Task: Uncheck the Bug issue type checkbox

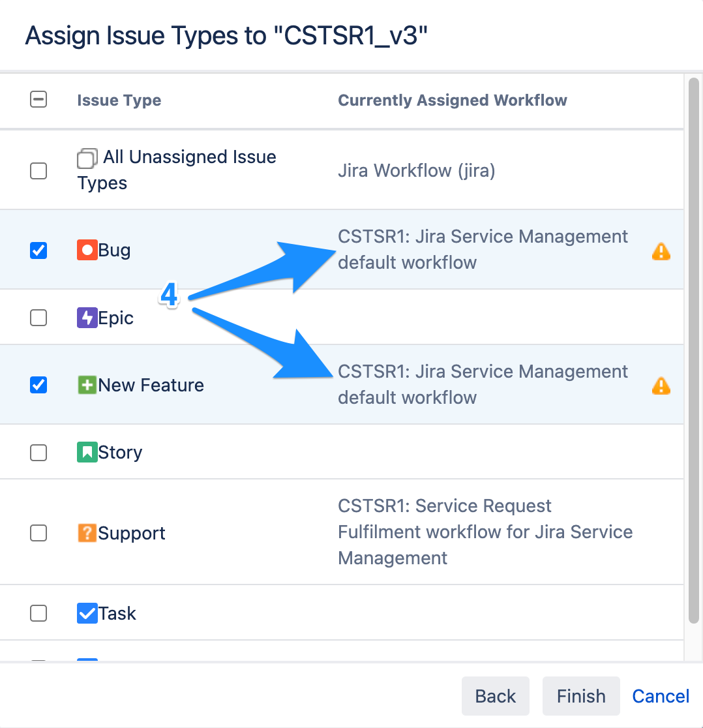Action: click(38, 250)
